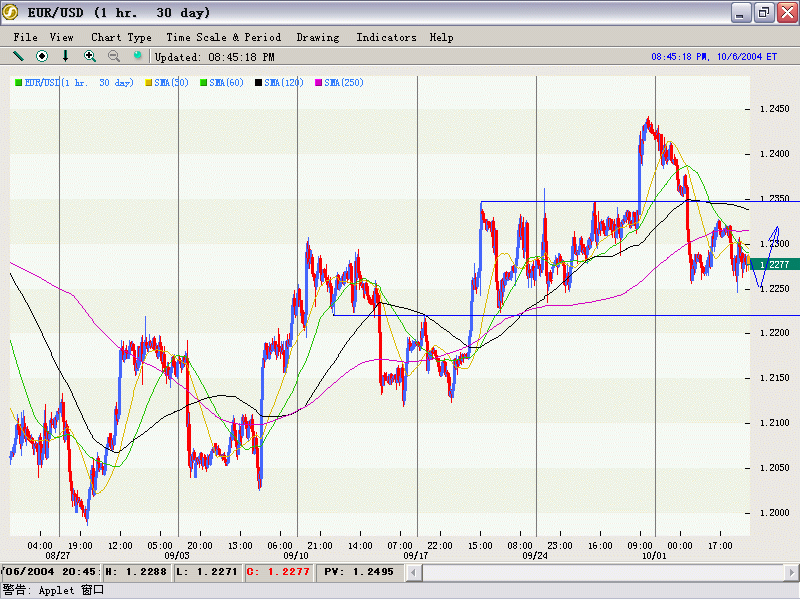Open the Help menu
Screen dimensions: 800x600
click(x=441, y=37)
